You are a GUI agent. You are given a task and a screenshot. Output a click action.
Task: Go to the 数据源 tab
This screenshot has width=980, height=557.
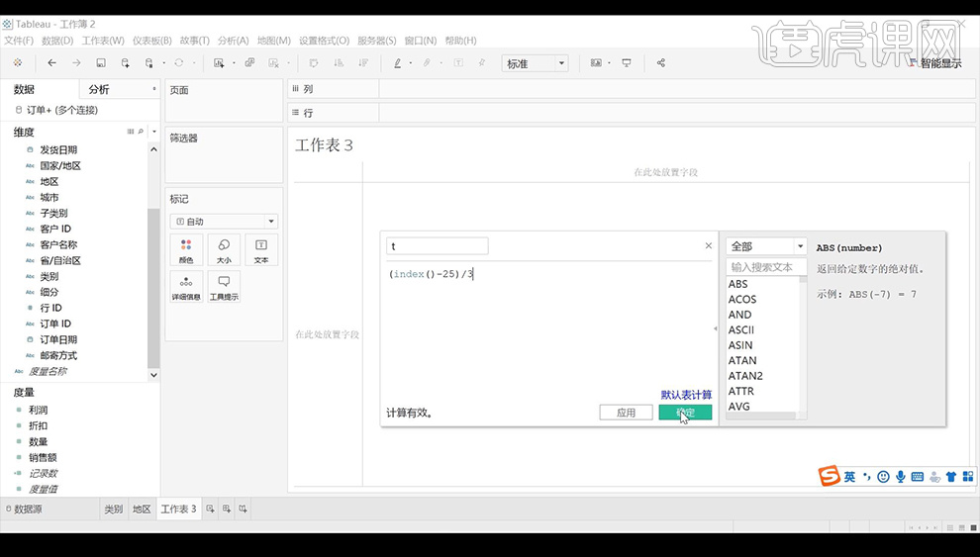pos(24,509)
